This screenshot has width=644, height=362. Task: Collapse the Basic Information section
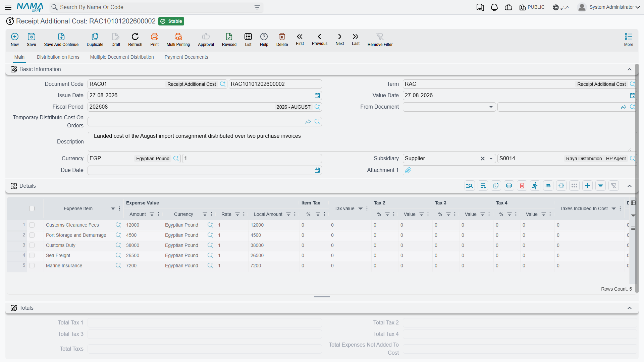click(630, 69)
